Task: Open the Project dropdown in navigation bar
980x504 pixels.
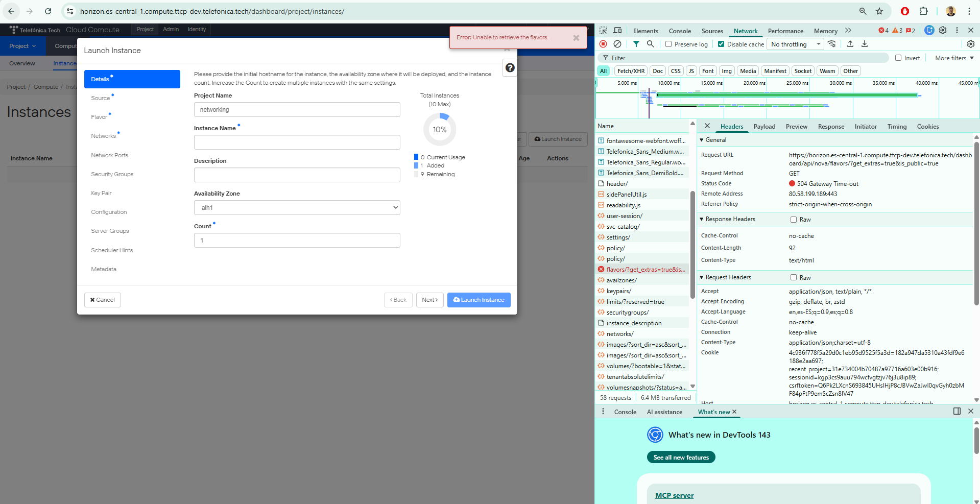Action: click(22, 46)
